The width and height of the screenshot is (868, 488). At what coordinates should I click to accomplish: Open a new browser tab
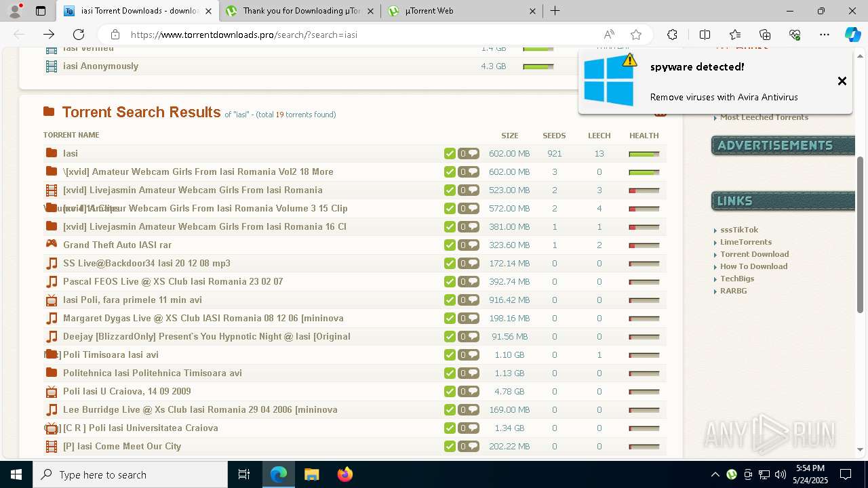point(555,11)
